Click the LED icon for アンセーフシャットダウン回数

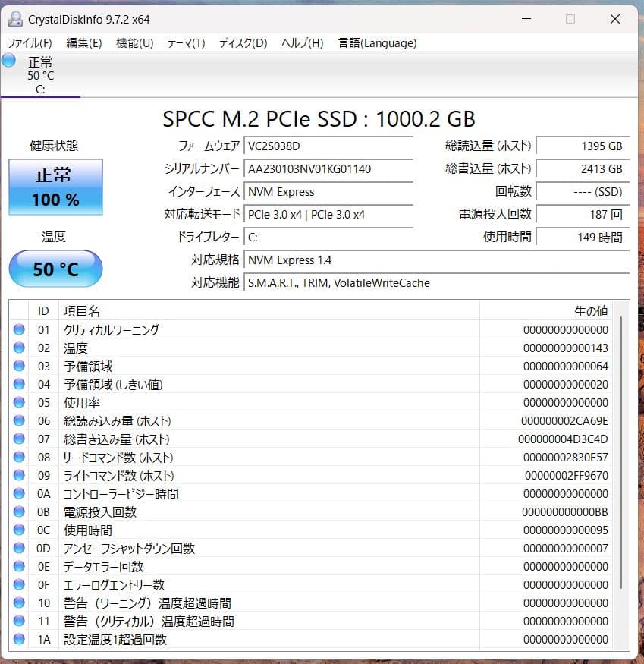tap(19, 548)
